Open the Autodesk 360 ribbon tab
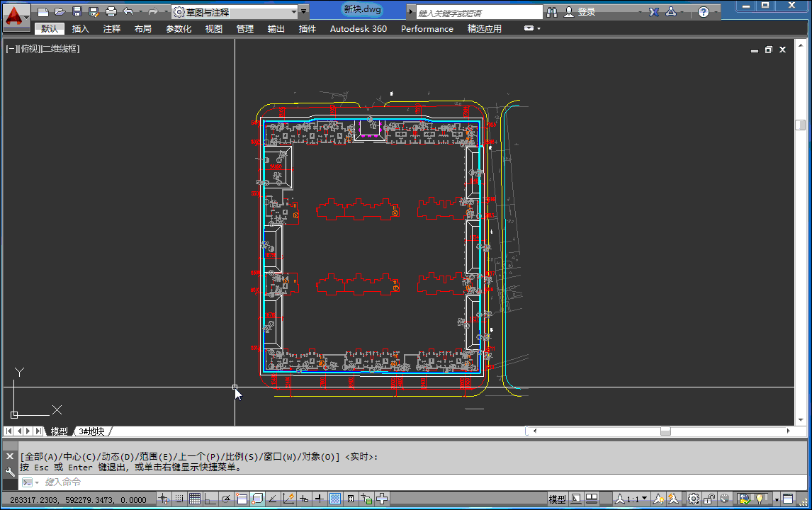 coord(359,28)
